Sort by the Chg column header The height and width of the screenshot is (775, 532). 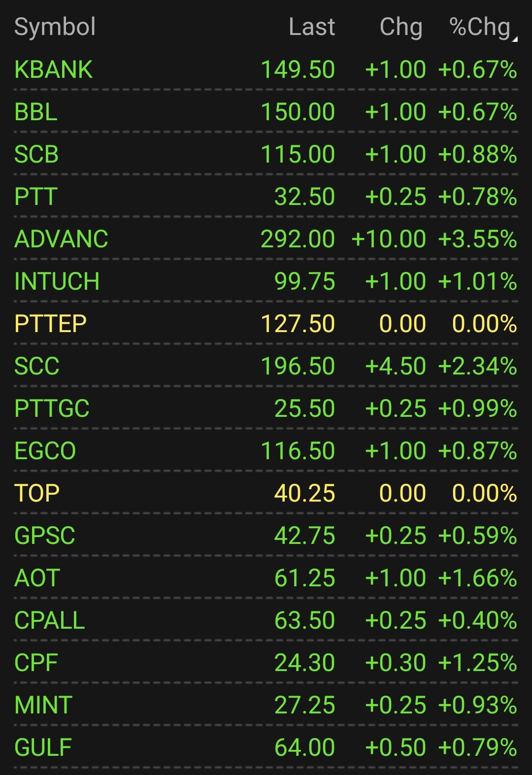tap(401, 27)
